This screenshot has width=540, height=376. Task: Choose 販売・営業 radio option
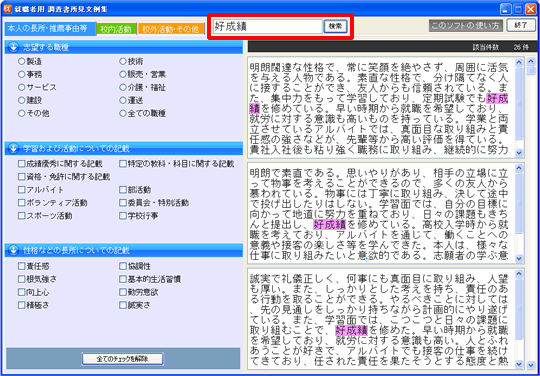(123, 74)
